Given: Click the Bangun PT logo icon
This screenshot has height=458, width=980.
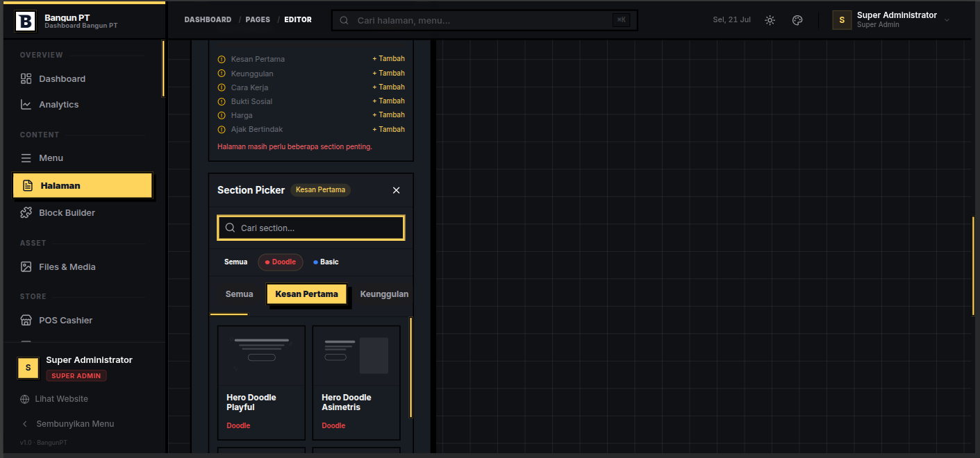Looking at the screenshot, I should click(x=25, y=22).
